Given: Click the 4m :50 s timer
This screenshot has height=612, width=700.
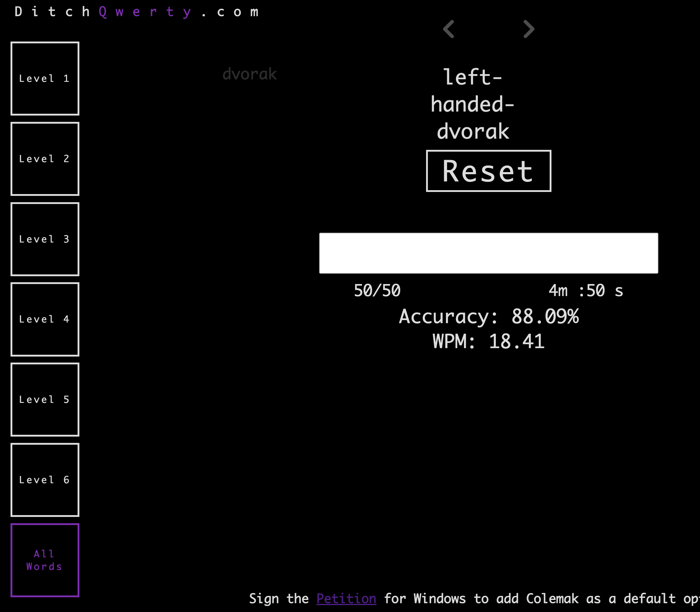Looking at the screenshot, I should pyautogui.click(x=586, y=291).
